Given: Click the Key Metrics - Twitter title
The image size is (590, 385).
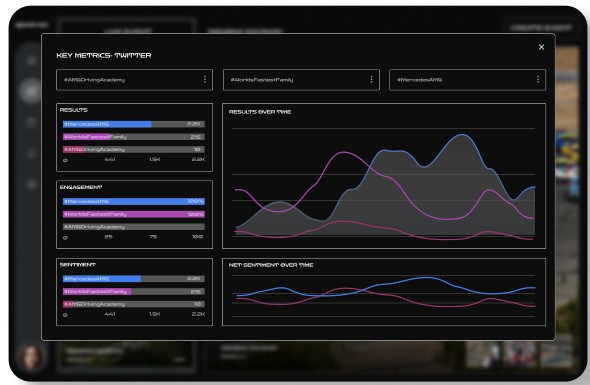Looking at the screenshot, I should (x=104, y=55).
